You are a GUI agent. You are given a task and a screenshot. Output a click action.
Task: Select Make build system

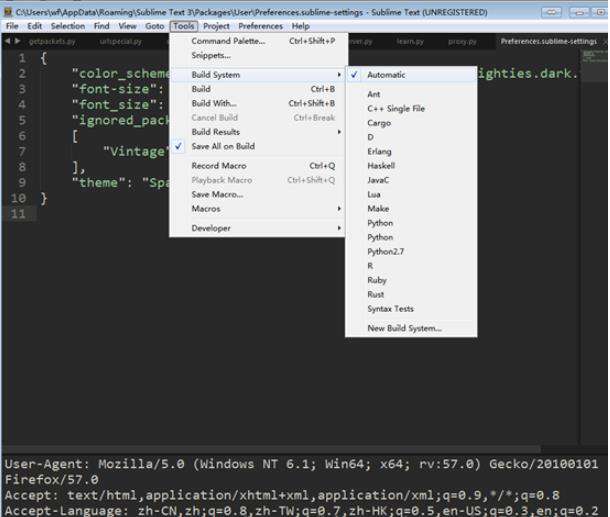[411, 209]
